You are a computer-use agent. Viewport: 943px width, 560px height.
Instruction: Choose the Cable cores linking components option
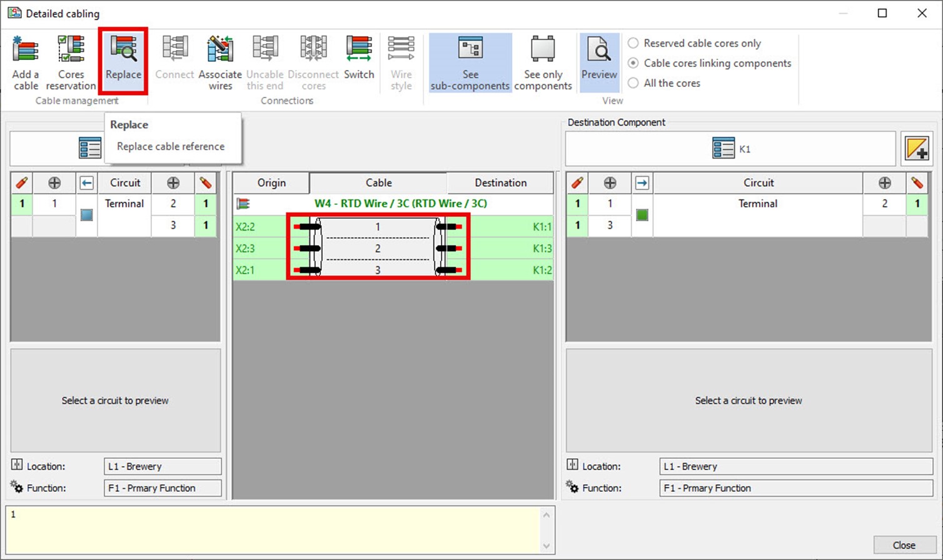click(x=633, y=63)
